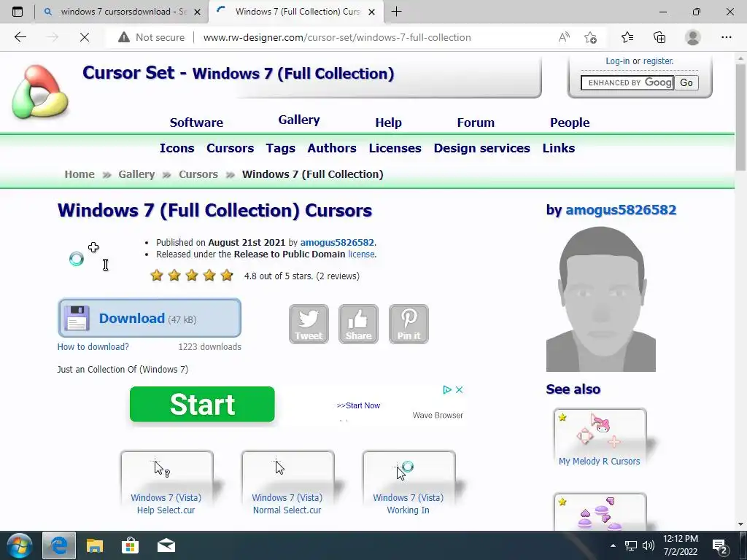This screenshot has width=747, height=560.
Task: Click the Pin it button
Action: (x=409, y=324)
